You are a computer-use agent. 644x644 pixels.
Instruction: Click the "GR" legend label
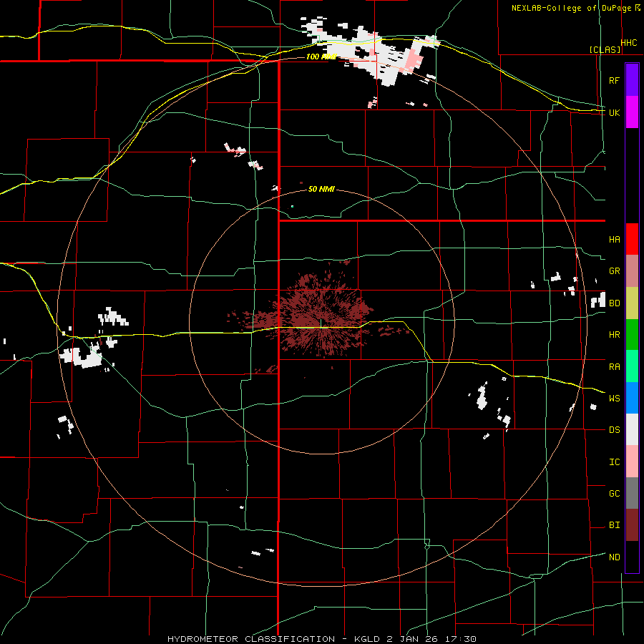[614, 271]
